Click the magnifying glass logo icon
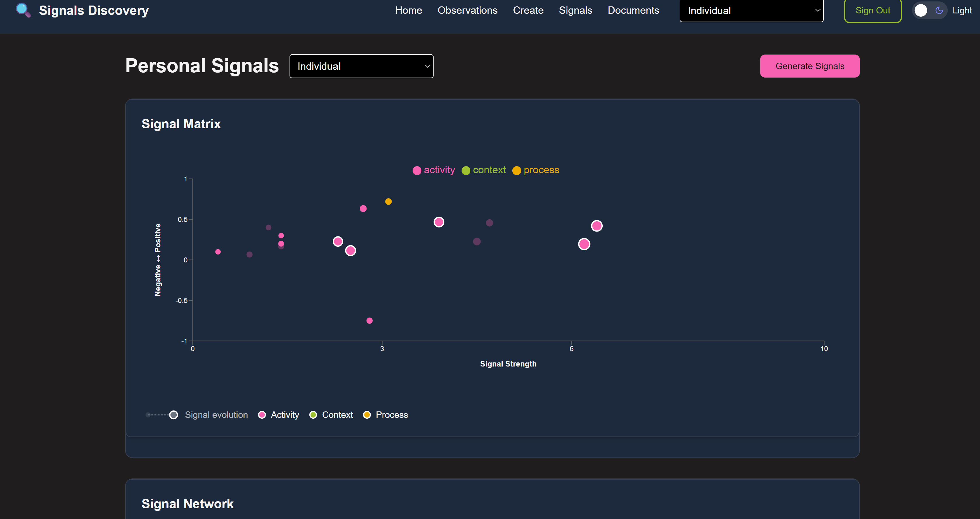Screen dimensions: 980x519 (x=23, y=10)
